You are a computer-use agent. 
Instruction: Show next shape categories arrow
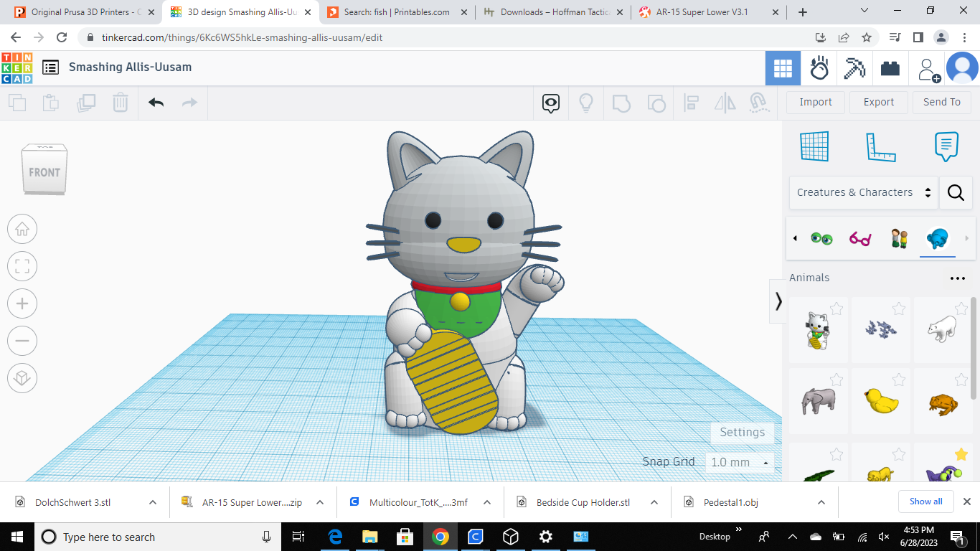pos(966,238)
